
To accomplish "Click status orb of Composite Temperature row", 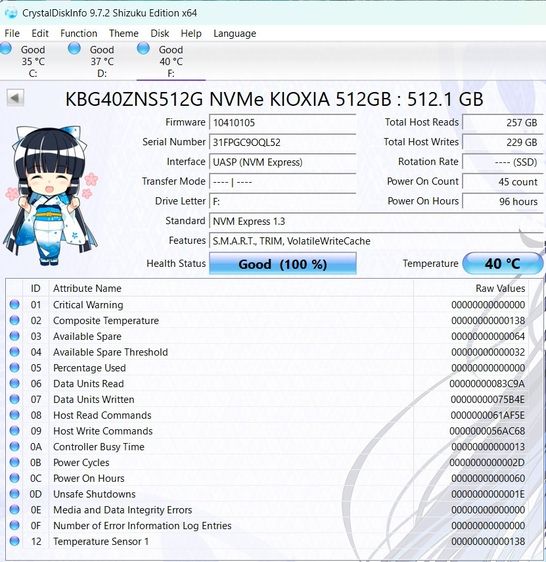I will click(x=14, y=320).
